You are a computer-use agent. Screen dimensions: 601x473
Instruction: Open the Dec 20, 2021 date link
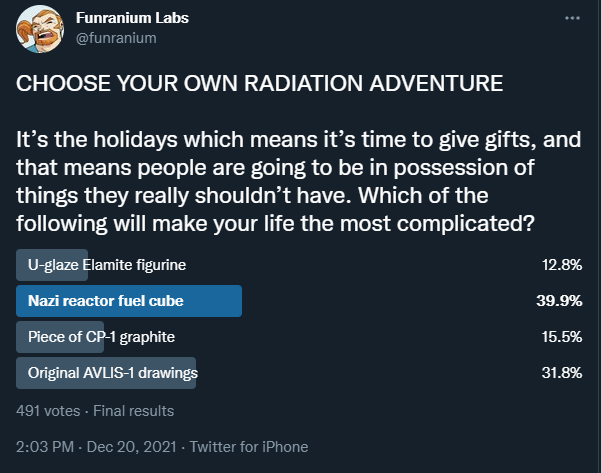point(131,447)
